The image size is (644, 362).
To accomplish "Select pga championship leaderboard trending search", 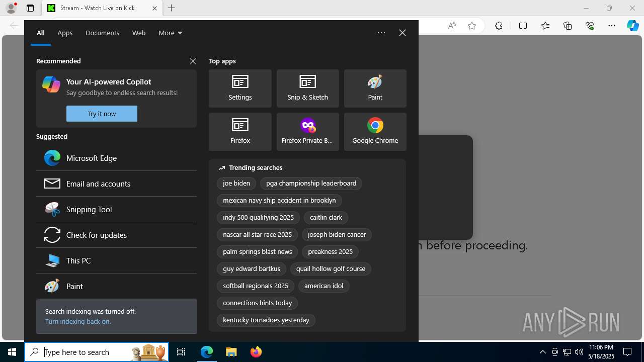I will 311,184.
